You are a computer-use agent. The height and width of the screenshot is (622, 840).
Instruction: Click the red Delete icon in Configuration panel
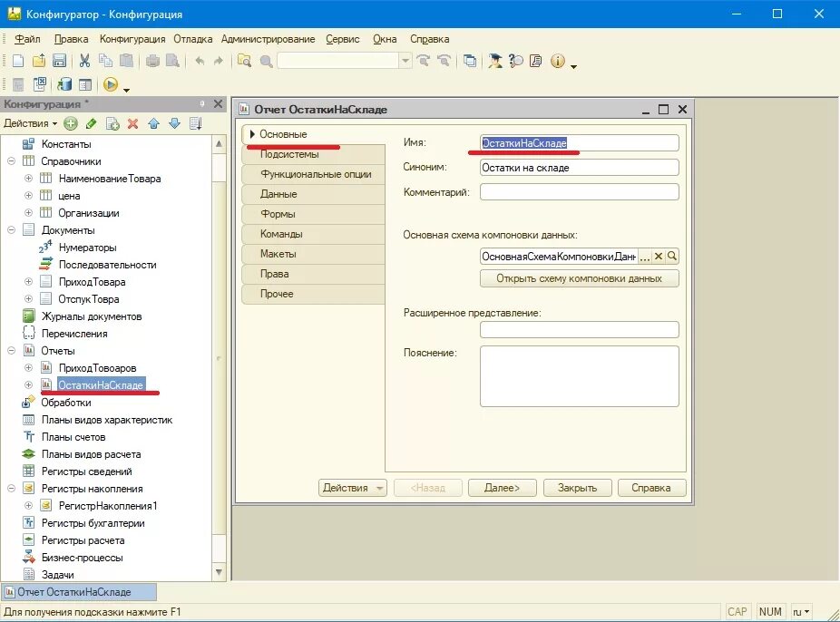coord(132,123)
